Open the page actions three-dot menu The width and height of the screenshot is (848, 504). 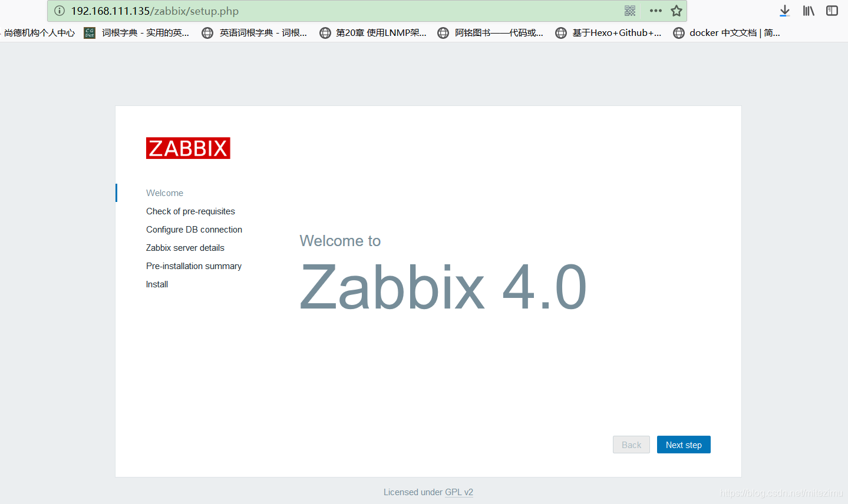pos(656,11)
